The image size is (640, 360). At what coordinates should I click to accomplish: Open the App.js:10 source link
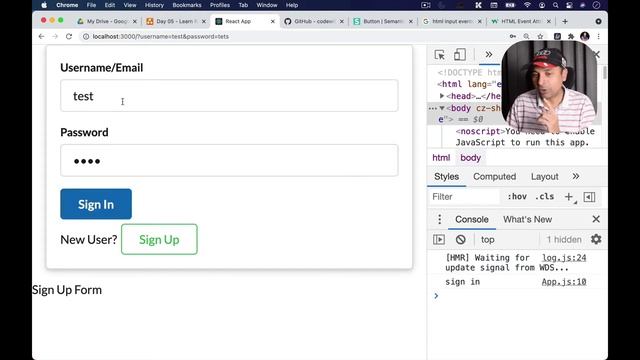pos(564,282)
